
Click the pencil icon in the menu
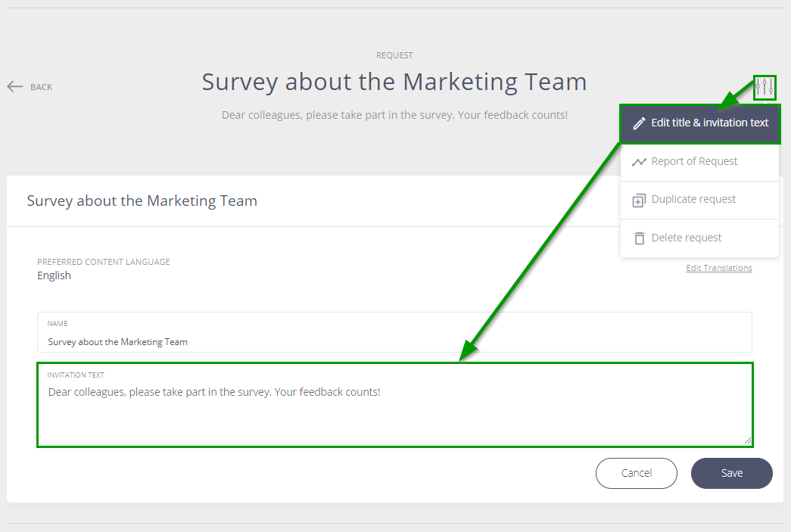[639, 123]
